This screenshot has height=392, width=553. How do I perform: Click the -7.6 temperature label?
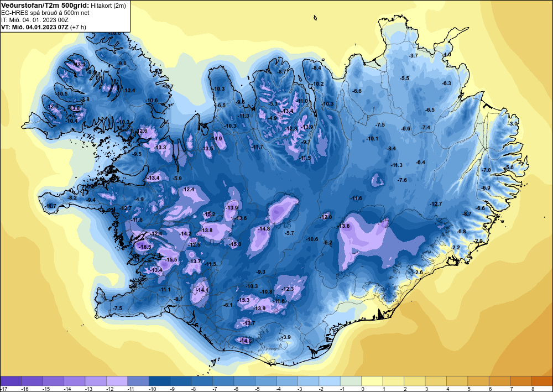tap(402, 180)
